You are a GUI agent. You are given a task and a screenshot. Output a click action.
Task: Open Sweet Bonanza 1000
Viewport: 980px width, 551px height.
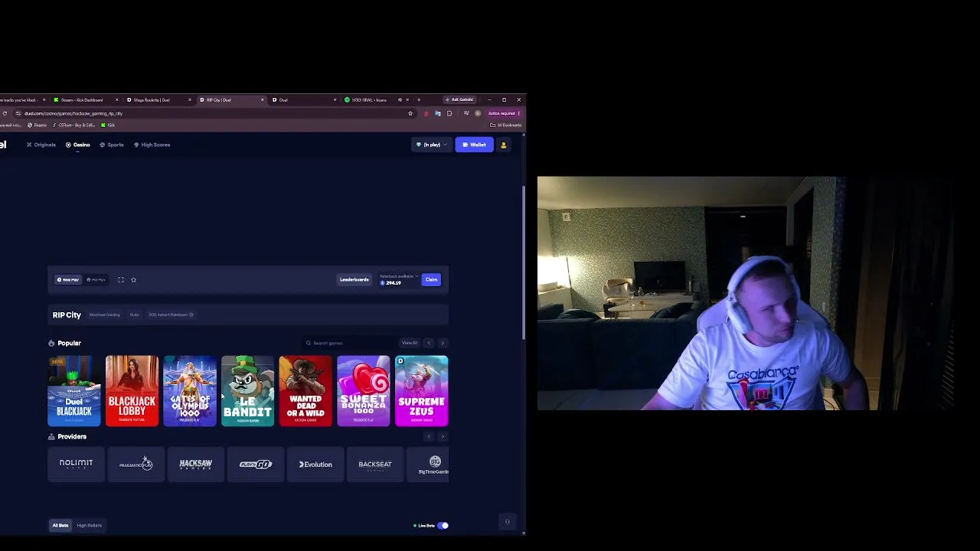coord(364,391)
